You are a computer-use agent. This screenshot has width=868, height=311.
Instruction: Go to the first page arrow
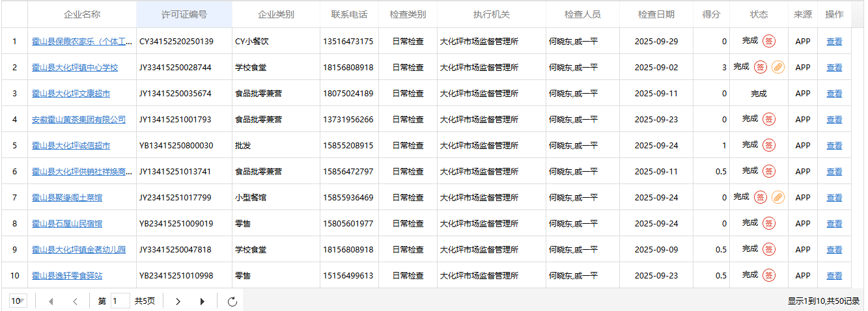coord(51,301)
